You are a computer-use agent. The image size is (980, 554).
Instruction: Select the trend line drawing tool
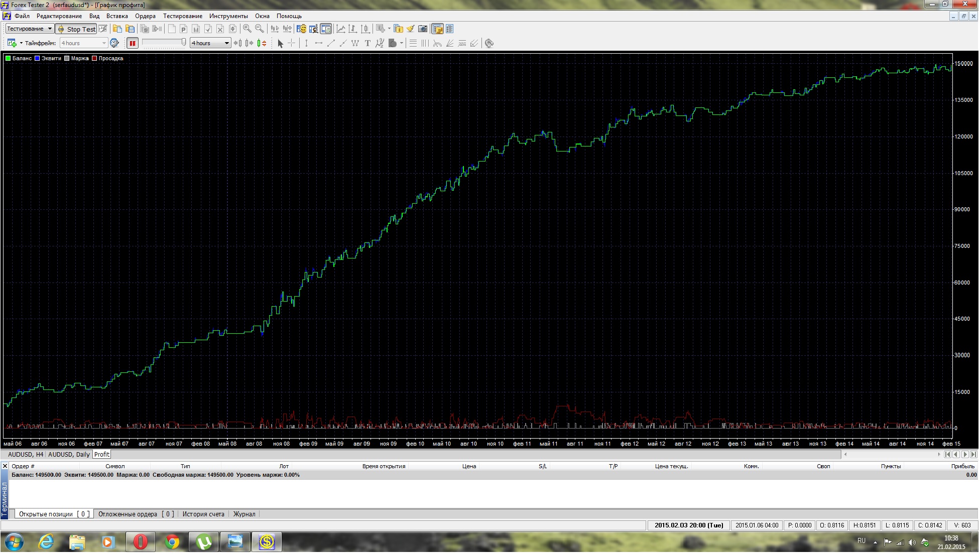tap(331, 43)
